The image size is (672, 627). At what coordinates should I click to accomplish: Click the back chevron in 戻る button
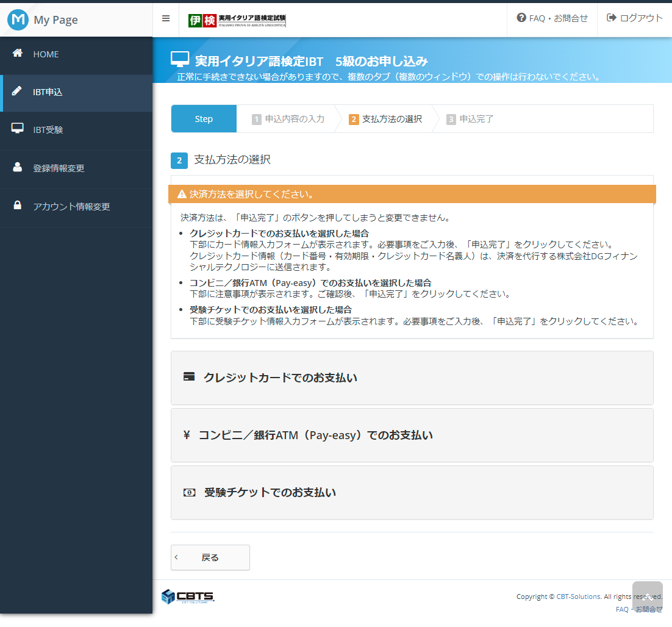[176, 557]
